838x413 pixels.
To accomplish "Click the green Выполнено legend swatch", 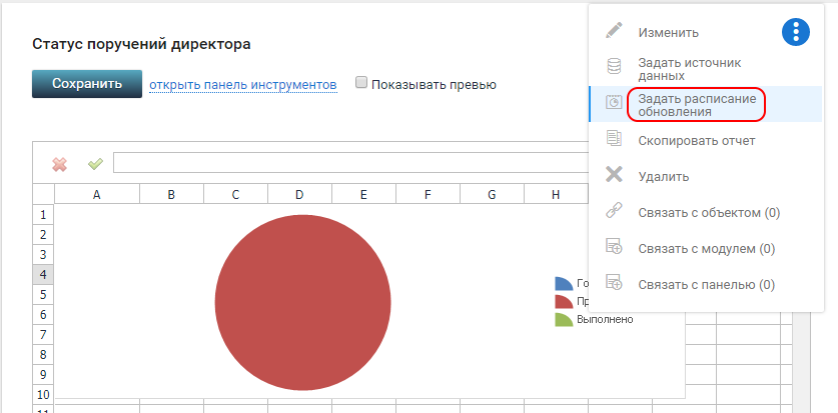I will coord(564,320).
